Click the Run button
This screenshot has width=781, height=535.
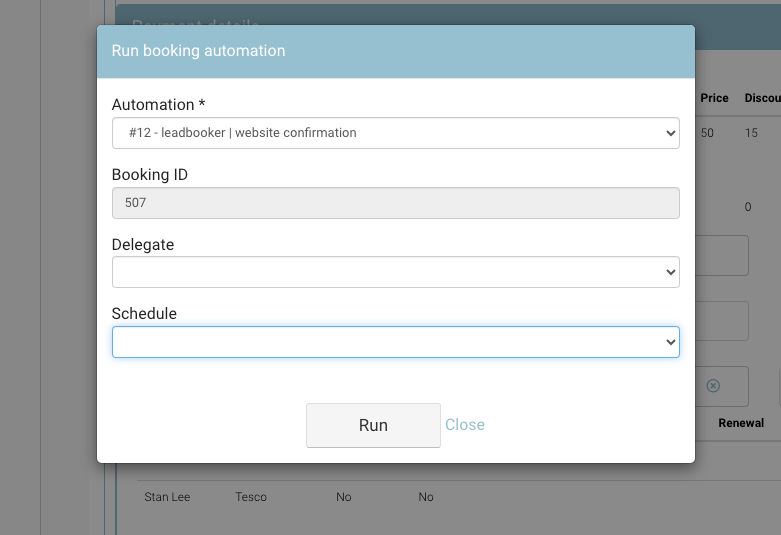click(373, 425)
